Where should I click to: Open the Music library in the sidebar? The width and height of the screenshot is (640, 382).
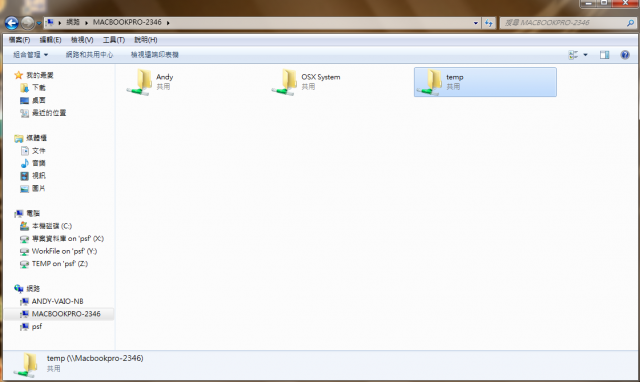click(33, 163)
